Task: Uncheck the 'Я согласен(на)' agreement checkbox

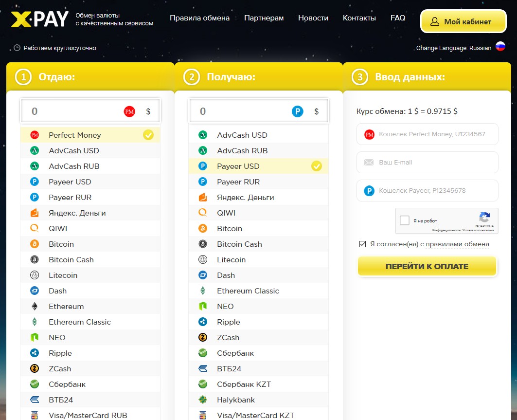Action: point(362,244)
